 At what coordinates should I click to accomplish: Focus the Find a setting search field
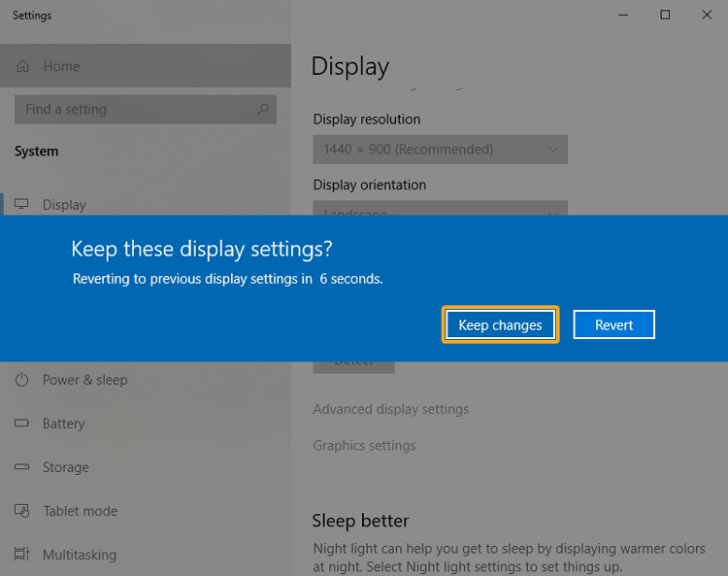click(136, 110)
